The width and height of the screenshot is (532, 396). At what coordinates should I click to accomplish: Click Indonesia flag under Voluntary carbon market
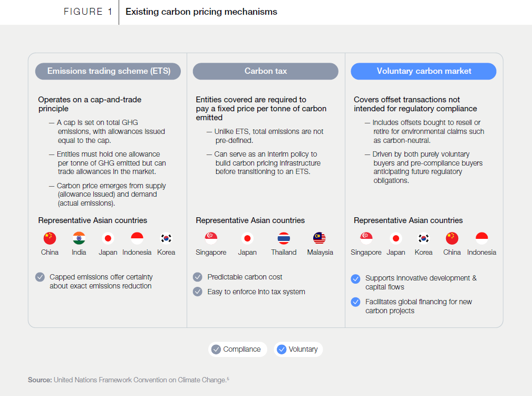[481, 238]
